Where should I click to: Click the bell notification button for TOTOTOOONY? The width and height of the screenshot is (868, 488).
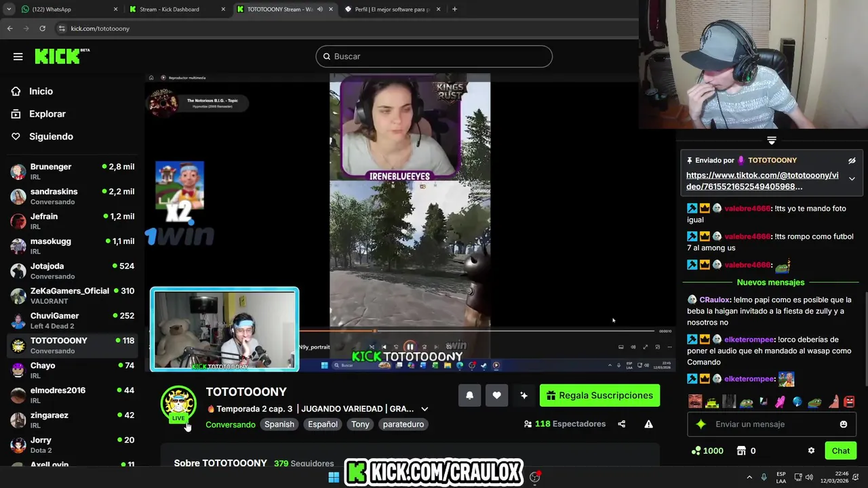click(469, 395)
